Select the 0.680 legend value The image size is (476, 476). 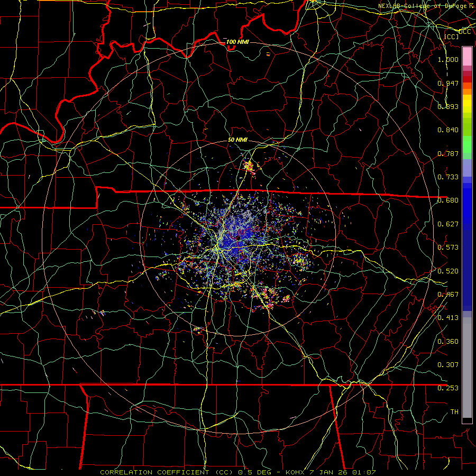point(448,200)
